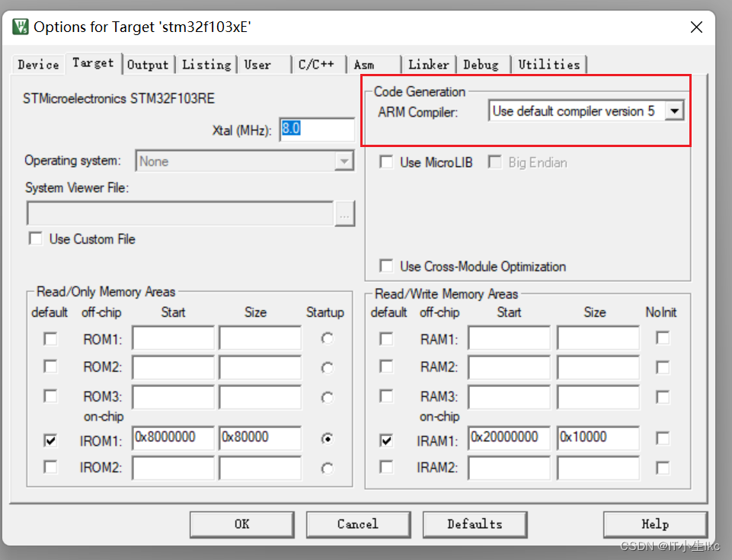Switch to the C/C++ tab

click(x=318, y=64)
